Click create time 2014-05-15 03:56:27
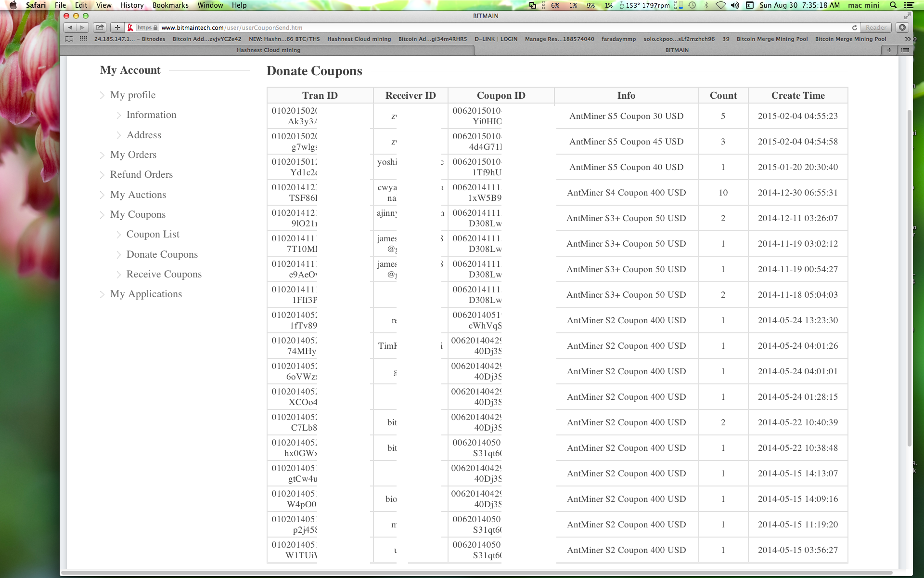Viewport: 924px width, 578px height. 797,550
